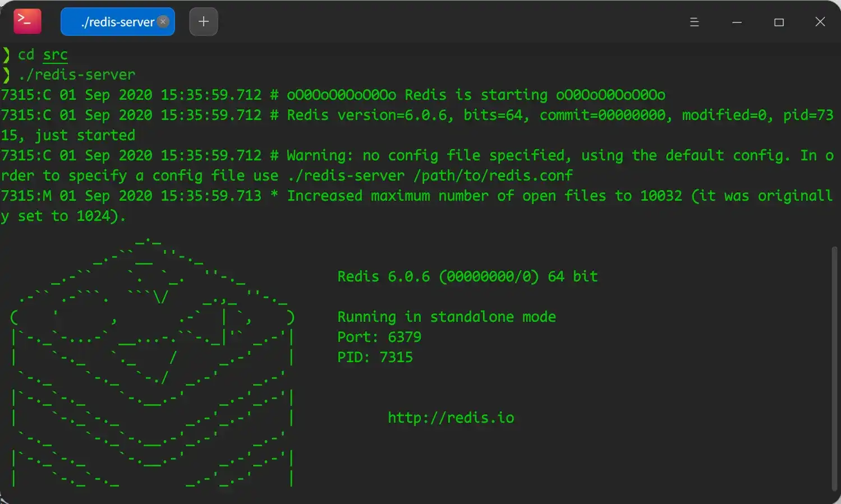Open the http://redis.io link
Viewport: 841px width, 504px height.
[x=451, y=418]
